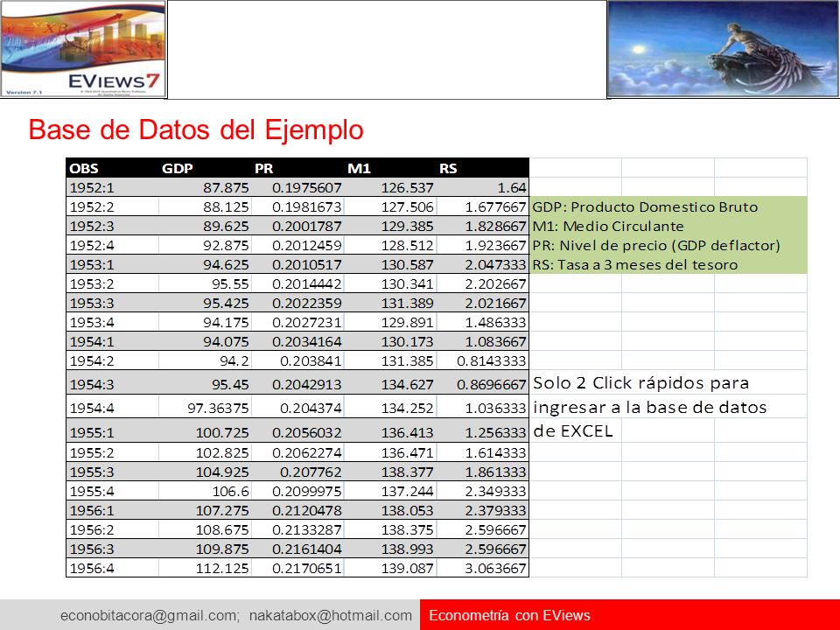Click 'PR: Nivel de precio' legend line
The height and width of the screenshot is (630, 840).
[x=656, y=245]
